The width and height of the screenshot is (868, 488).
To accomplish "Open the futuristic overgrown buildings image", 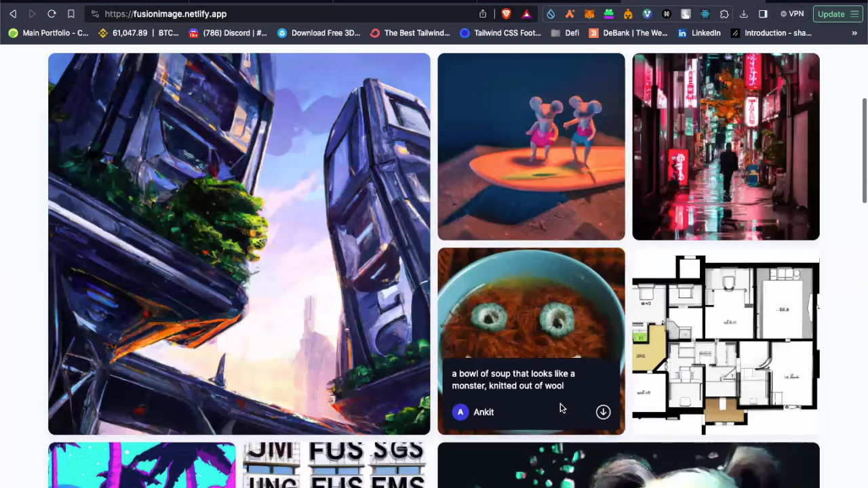I will pyautogui.click(x=239, y=244).
